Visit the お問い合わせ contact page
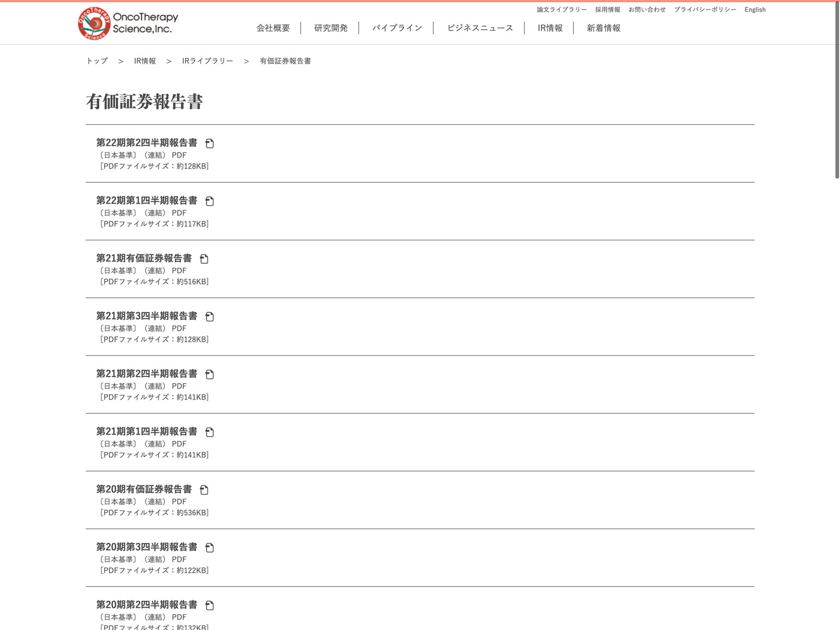 click(647, 9)
